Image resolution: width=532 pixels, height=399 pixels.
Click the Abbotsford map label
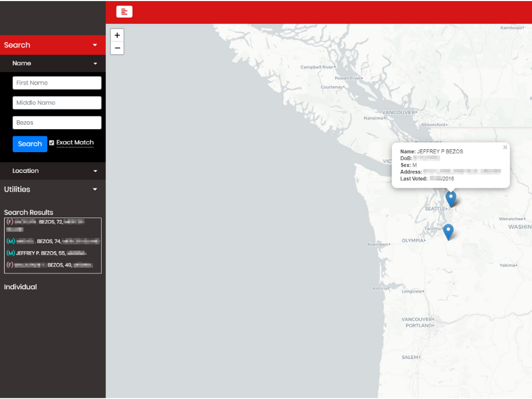click(x=433, y=125)
